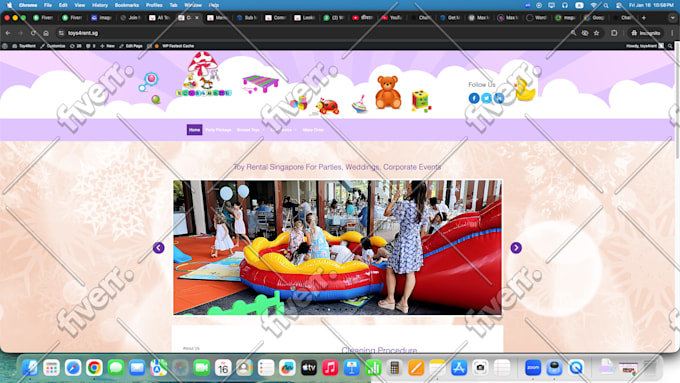The height and width of the screenshot is (383, 680).
Task: Open the comments bubble in admin bar
Action: [x=90, y=46]
